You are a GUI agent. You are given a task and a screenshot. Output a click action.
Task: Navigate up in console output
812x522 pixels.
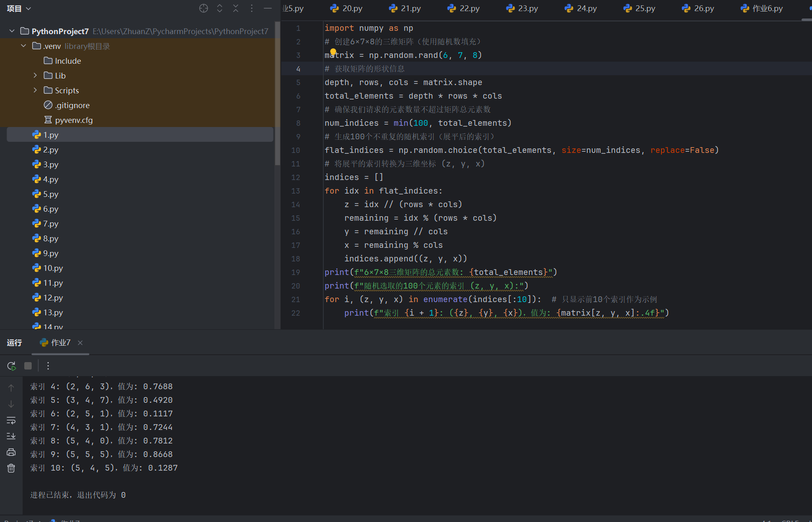pos(11,387)
